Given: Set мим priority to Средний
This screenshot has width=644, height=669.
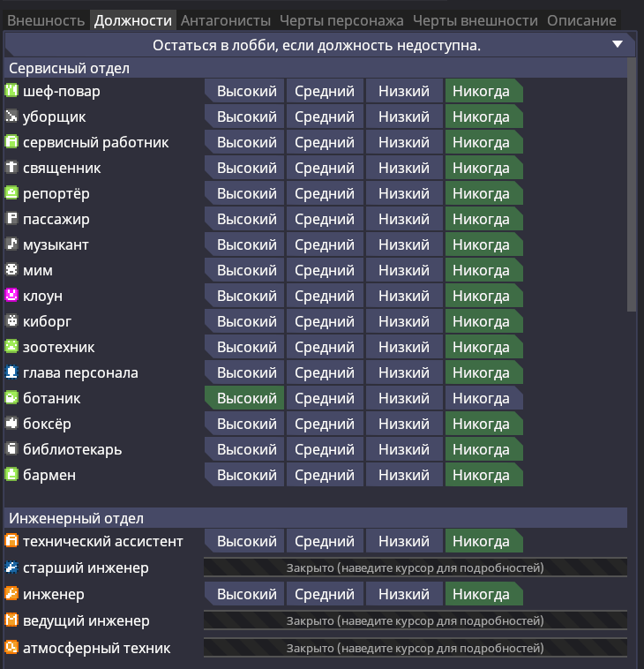Looking at the screenshot, I should (x=324, y=270).
